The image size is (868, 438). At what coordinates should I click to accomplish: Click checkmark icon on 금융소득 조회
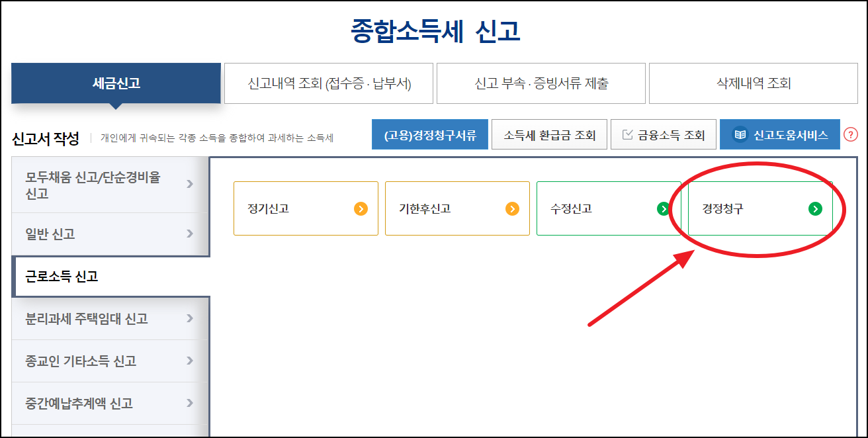point(628,135)
